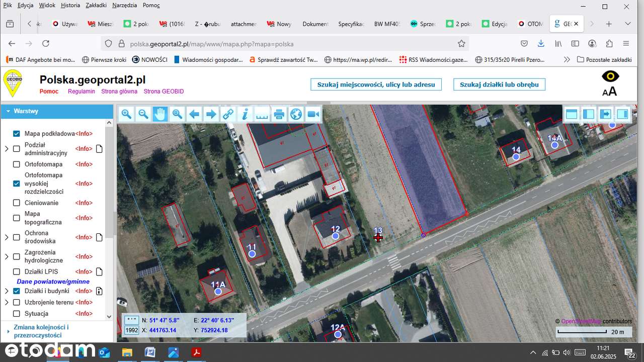Click the previous view back arrow on map
The height and width of the screenshot is (362, 644).
[x=194, y=114]
